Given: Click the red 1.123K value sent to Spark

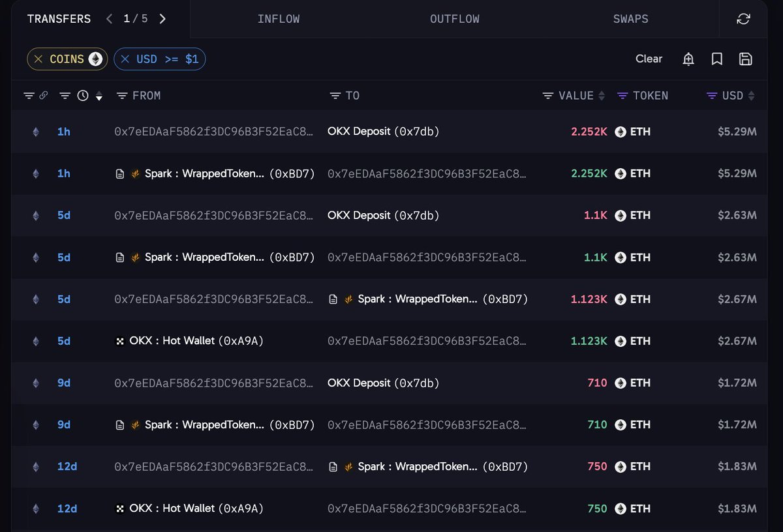Looking at the screenshot, I should pos(589,299).
